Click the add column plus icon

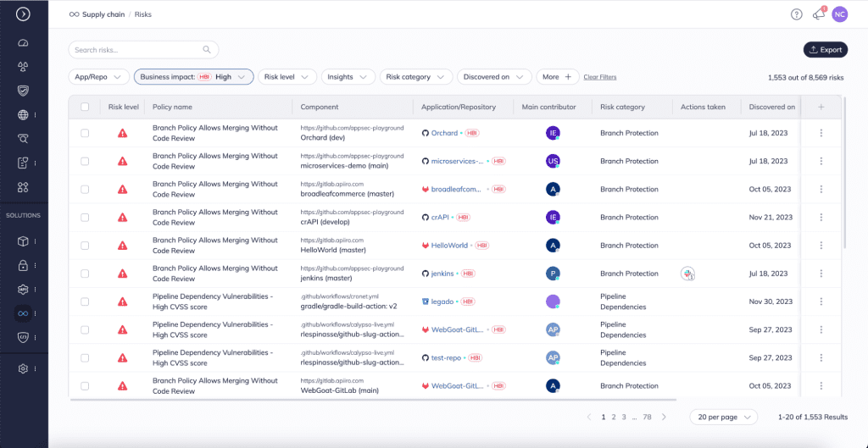point(821,107)
